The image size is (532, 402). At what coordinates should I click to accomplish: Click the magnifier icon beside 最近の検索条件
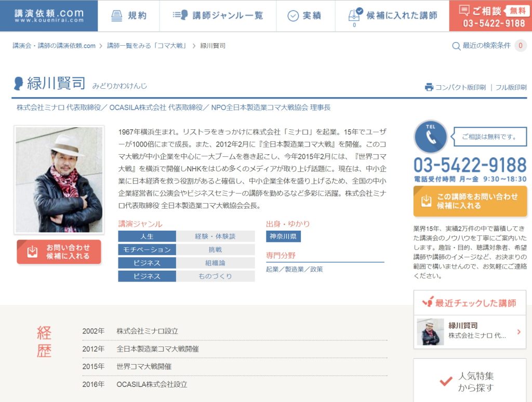point(456,46)
